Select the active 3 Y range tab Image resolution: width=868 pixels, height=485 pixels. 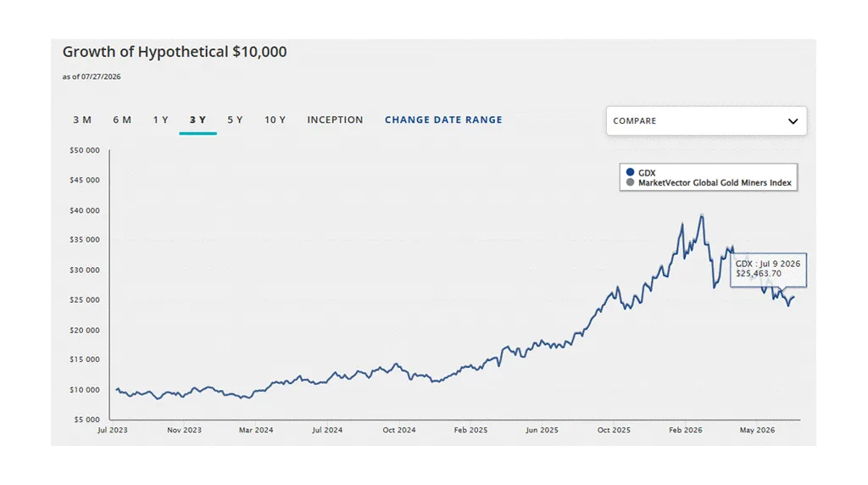click(198, 120)
